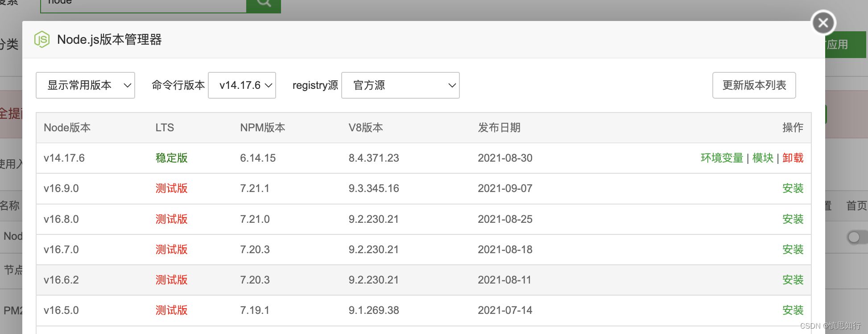Click 安装 for v16.9.0

(x=793, y=188)
